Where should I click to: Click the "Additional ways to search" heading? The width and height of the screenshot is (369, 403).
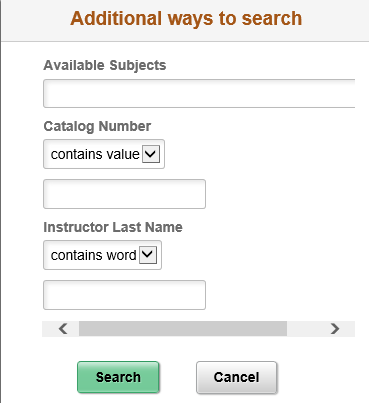click(186, 18)
